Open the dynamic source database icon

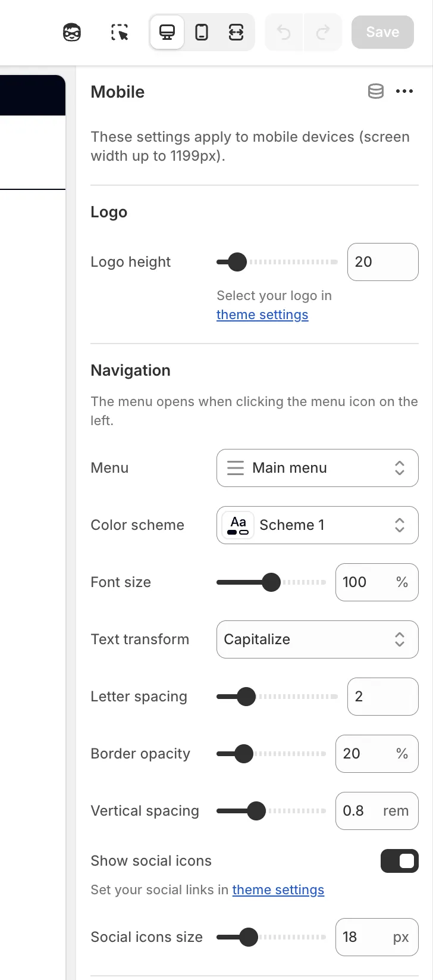tap(375, 91)
